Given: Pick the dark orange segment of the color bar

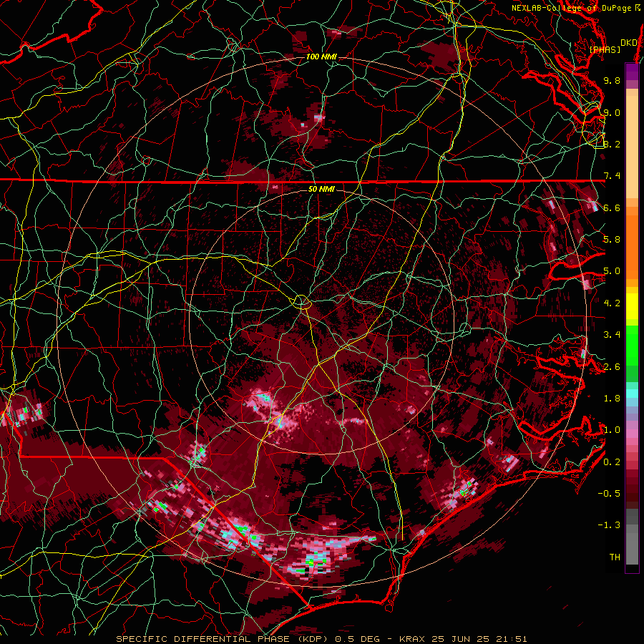Looking at the screenshot, I should 632,246.
